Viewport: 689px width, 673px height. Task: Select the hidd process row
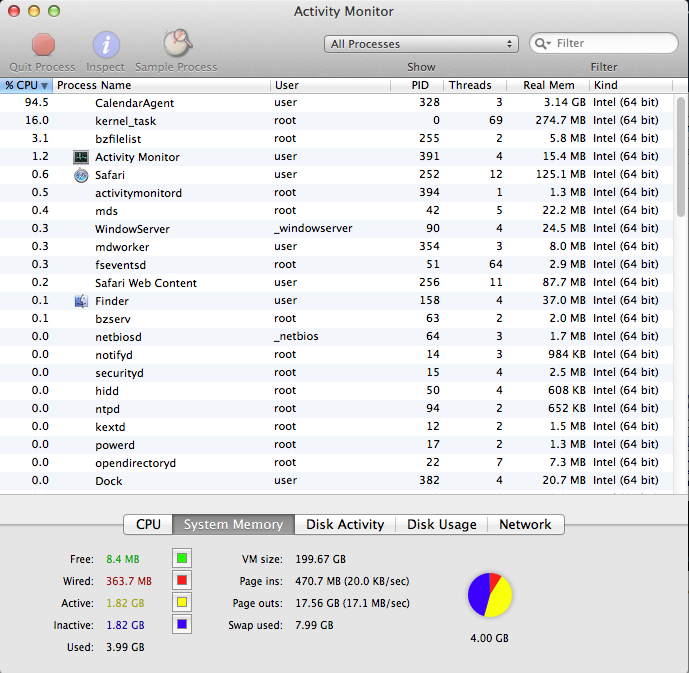[x=336, y=391]
